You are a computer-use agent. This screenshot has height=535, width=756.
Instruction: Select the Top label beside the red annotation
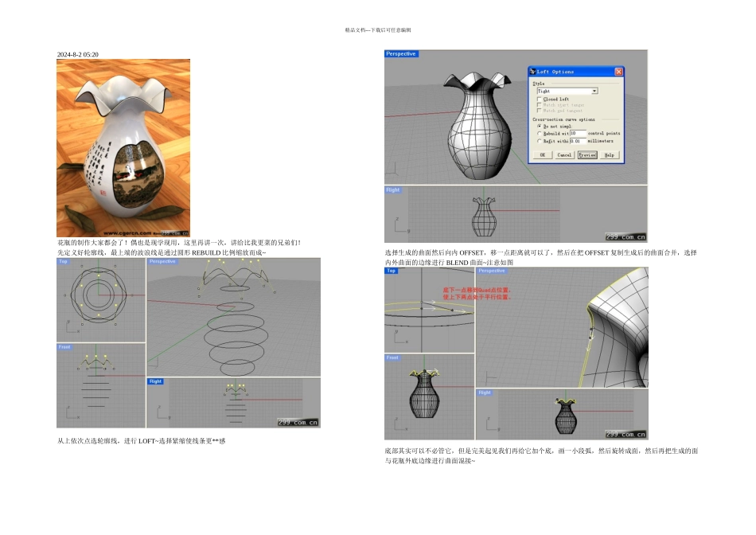click(391, 271)
